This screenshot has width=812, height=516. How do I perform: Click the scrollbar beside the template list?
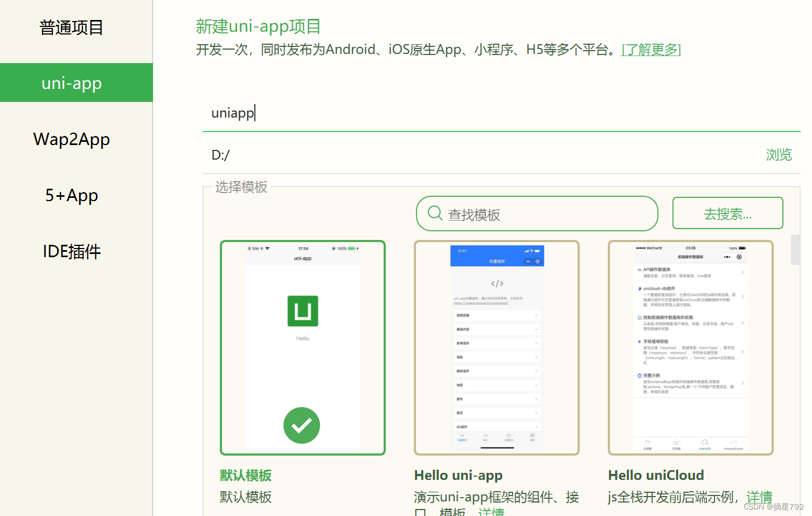pyautogui.click(x=796, y=250)
